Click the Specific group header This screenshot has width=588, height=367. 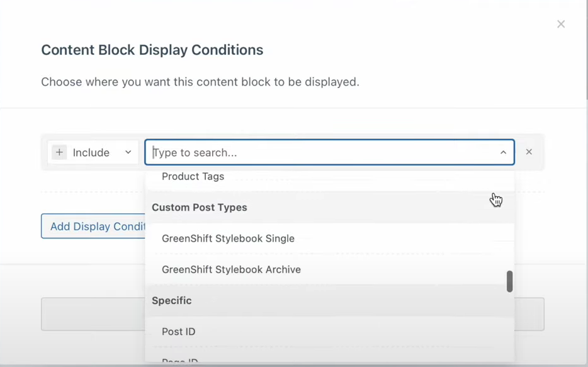(172, 301)
